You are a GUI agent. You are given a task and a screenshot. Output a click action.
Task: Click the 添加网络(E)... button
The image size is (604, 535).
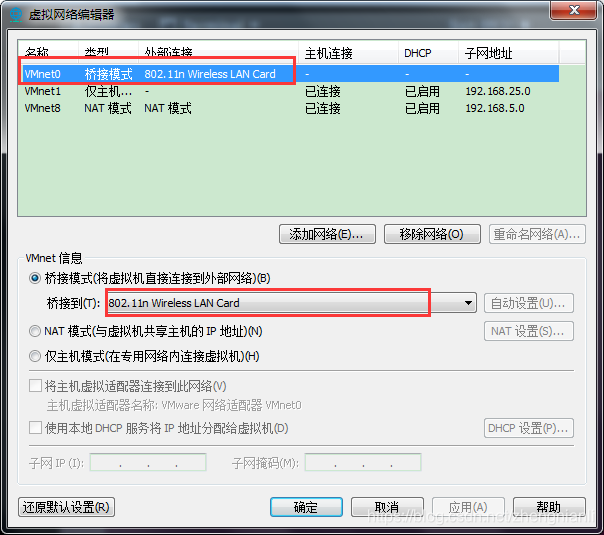[327, 234]
